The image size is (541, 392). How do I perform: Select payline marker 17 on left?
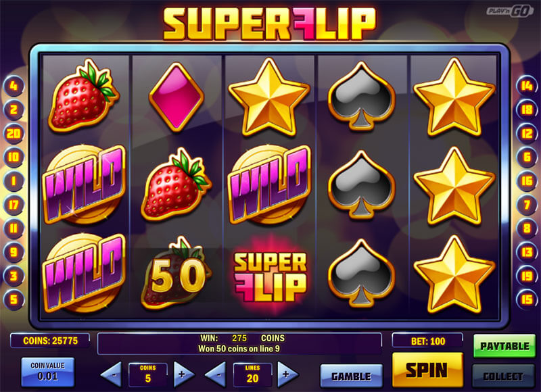[14, 205]
